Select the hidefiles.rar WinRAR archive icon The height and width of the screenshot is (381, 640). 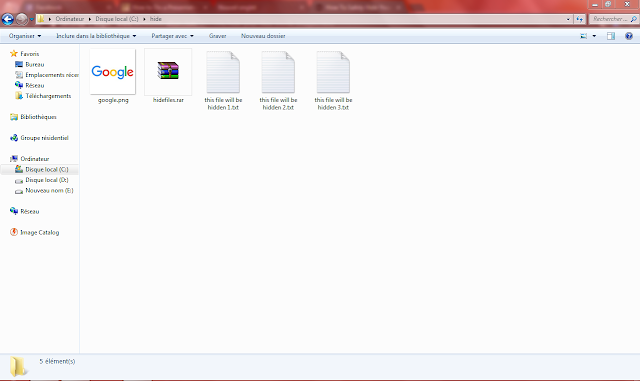(168, 70)
